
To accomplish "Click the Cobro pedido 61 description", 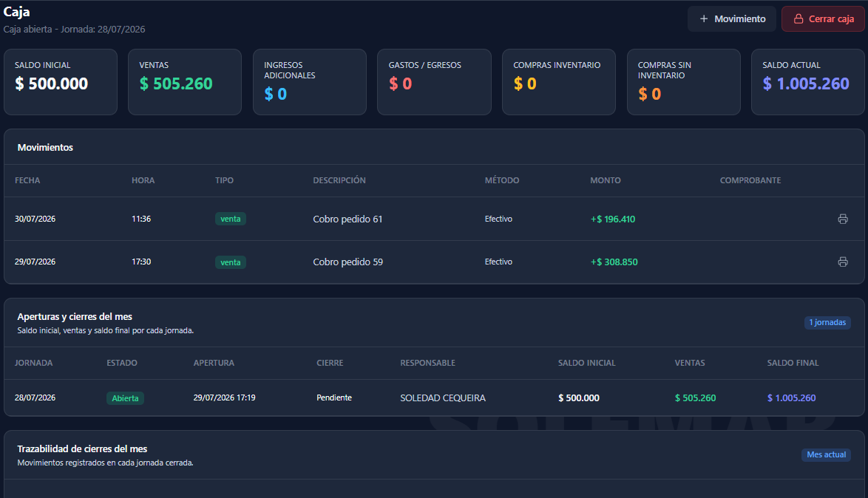I will point(347,219).
